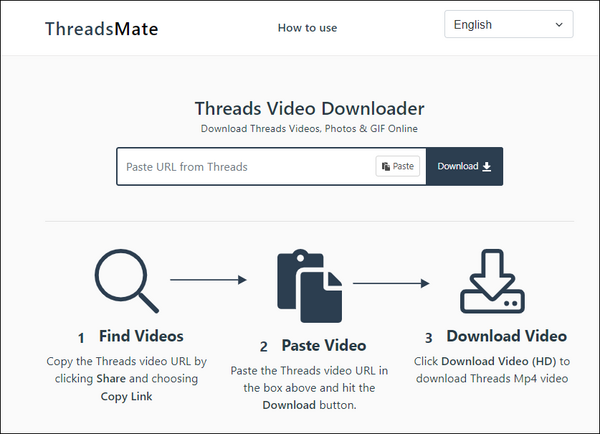Click the language selector chevron arrow
600x434 pixels.
coord(558,24)
